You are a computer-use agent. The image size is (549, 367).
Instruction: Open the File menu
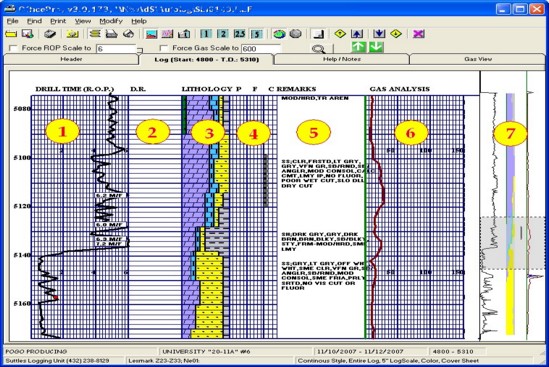coord(13,21)
